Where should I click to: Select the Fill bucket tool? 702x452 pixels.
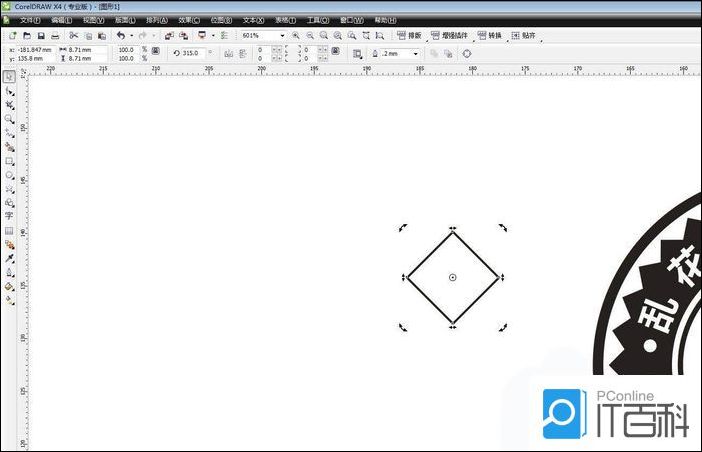tap(9, 286)
